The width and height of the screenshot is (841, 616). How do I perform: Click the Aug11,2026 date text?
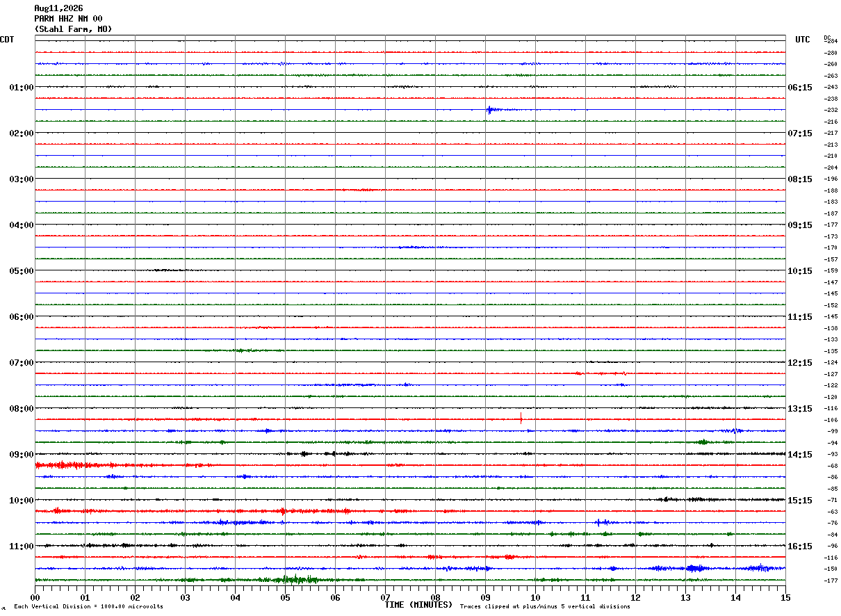pyautogui.click(x=58, y=8)
